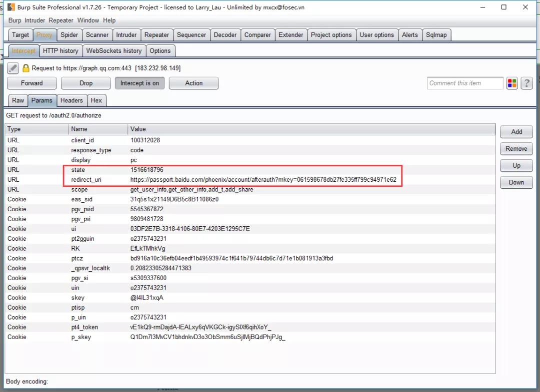The width and height of the screenshot is (540, 392).
Task: Open the Action button menu
Action: tap(194, 83)
